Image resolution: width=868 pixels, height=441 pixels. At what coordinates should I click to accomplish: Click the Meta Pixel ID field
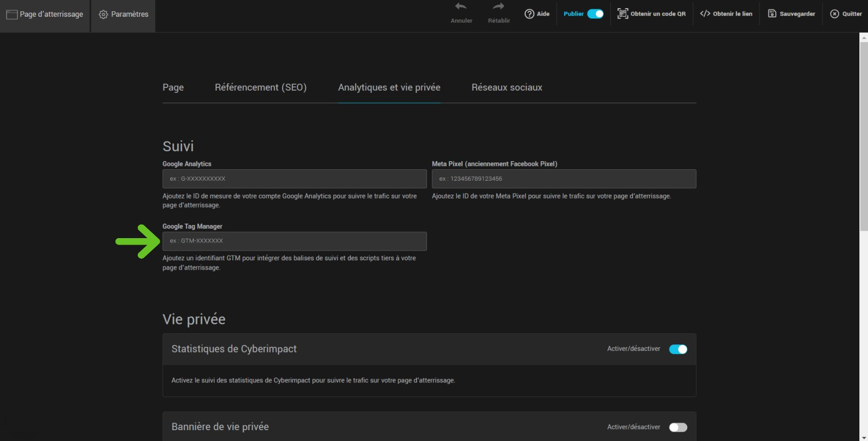[x=564, y=179]
